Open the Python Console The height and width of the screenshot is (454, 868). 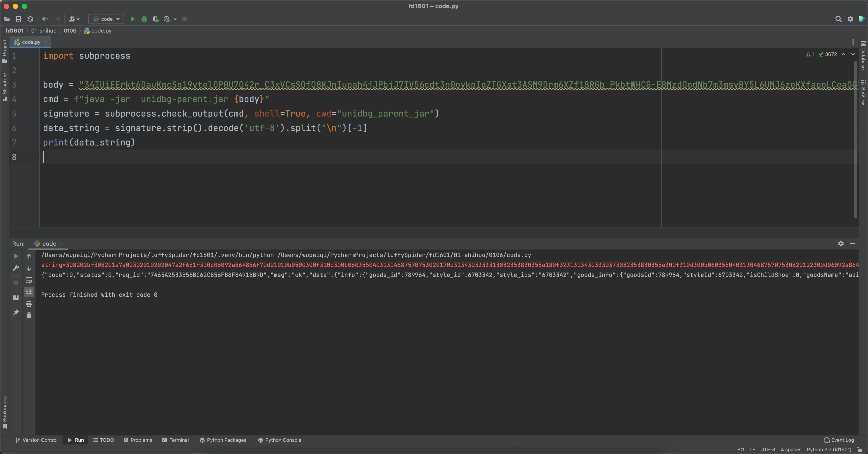(279, 440)
